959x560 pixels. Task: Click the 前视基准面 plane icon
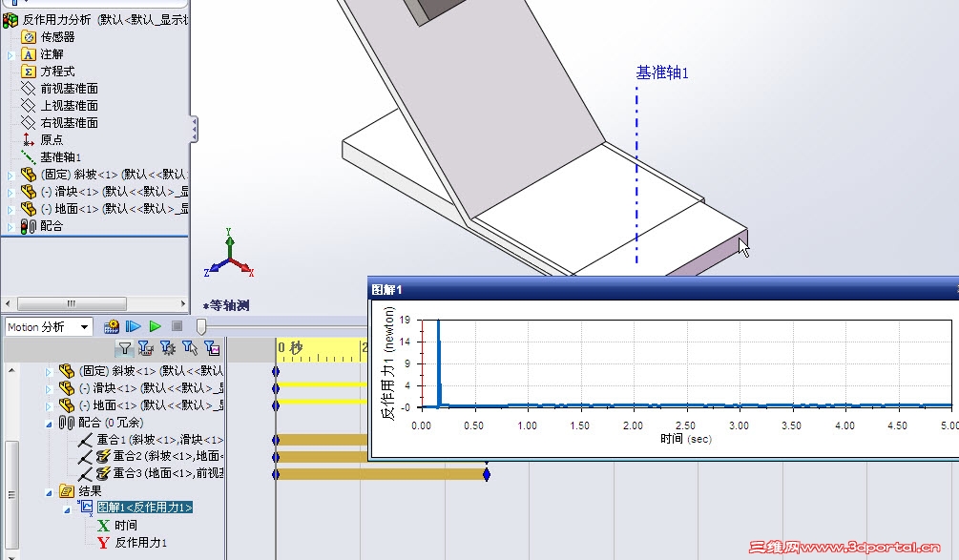tap(28, 89)
